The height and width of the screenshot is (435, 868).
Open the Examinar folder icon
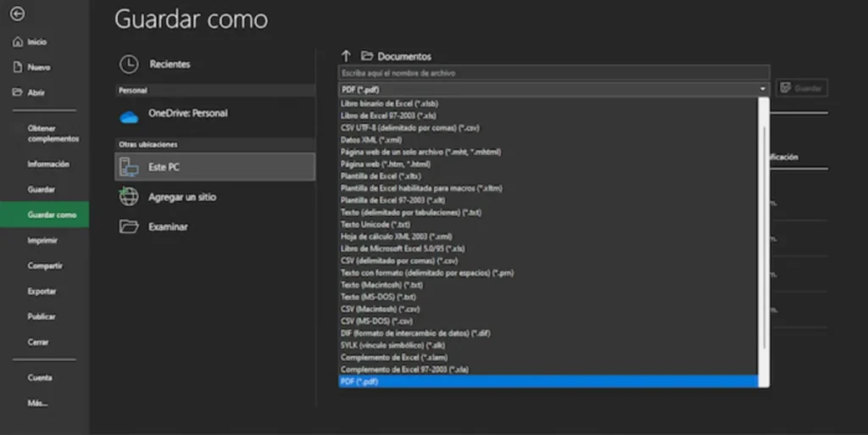click(x=129, y=226)
